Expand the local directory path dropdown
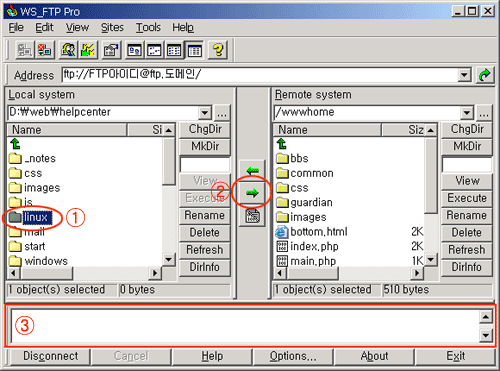Viewport: 500px width, 371px height. pyautogui.click(x=205, y=113)
